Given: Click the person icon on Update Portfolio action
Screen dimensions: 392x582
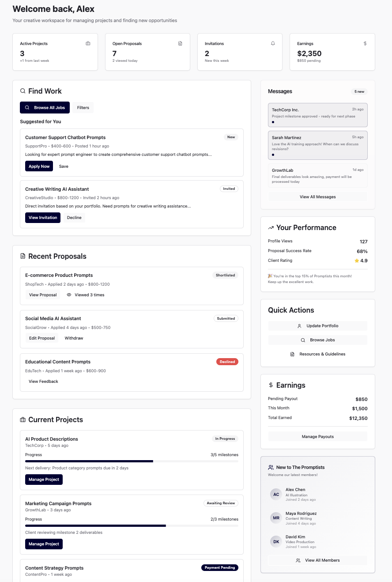Looking at the screenshot, I should coord(299,325).
